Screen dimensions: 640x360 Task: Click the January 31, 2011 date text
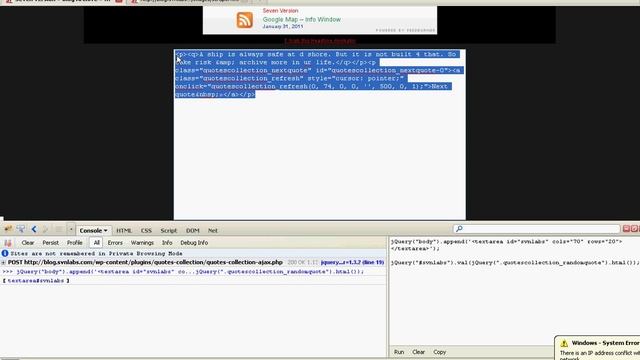283,26
